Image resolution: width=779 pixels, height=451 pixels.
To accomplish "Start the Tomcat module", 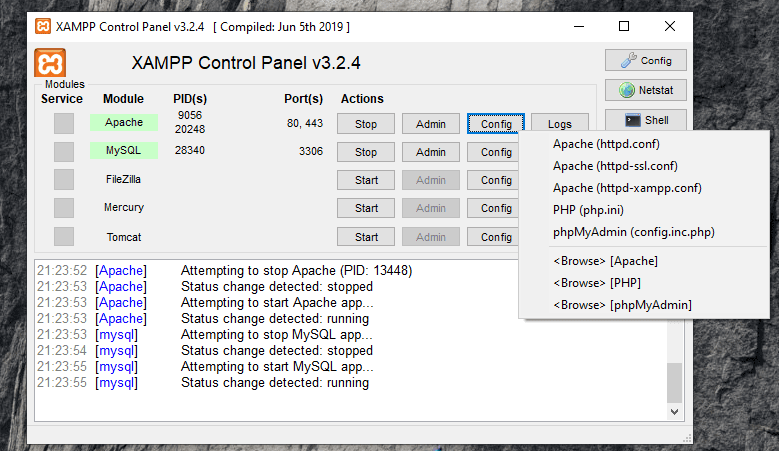I will tap(366, 237).
